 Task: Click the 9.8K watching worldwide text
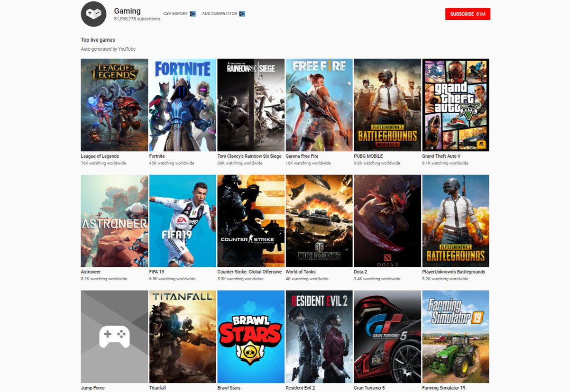coord(377,163)
